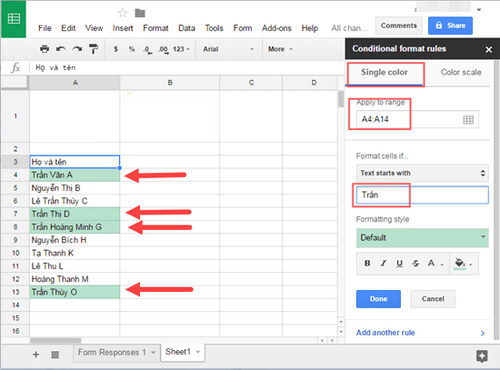Open the Arial font dropdown
This screenshot has height=370, width=500.
(x=228, y=49)
